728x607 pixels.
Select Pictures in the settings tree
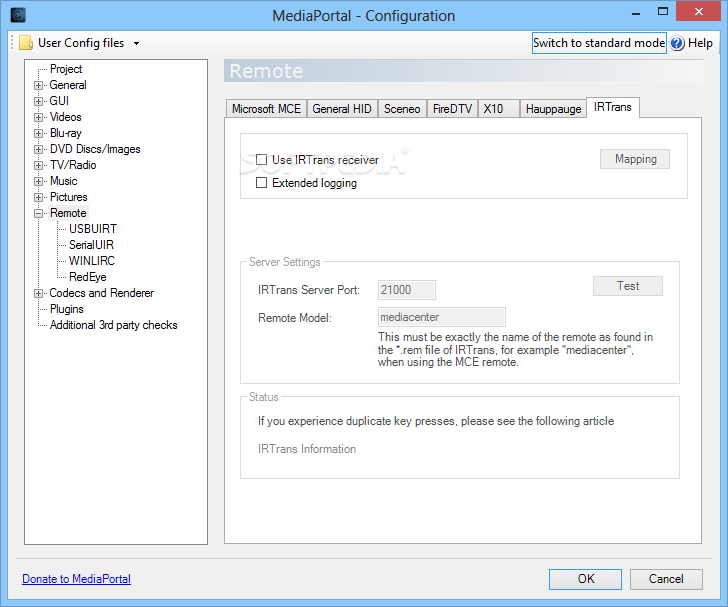pos(69,197)
